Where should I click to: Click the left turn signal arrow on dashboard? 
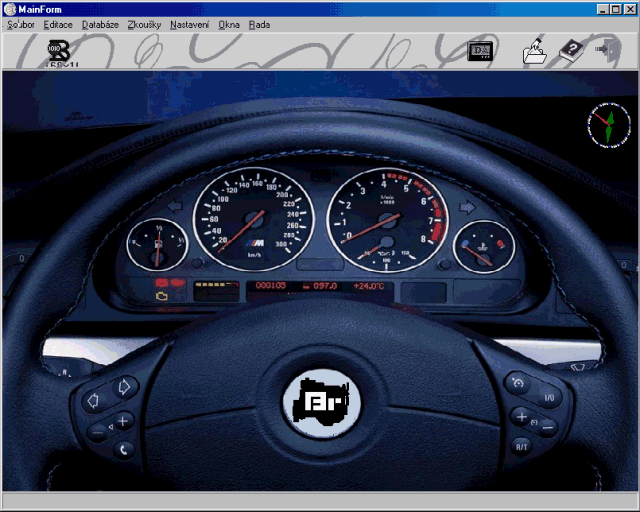click(175, 205)
